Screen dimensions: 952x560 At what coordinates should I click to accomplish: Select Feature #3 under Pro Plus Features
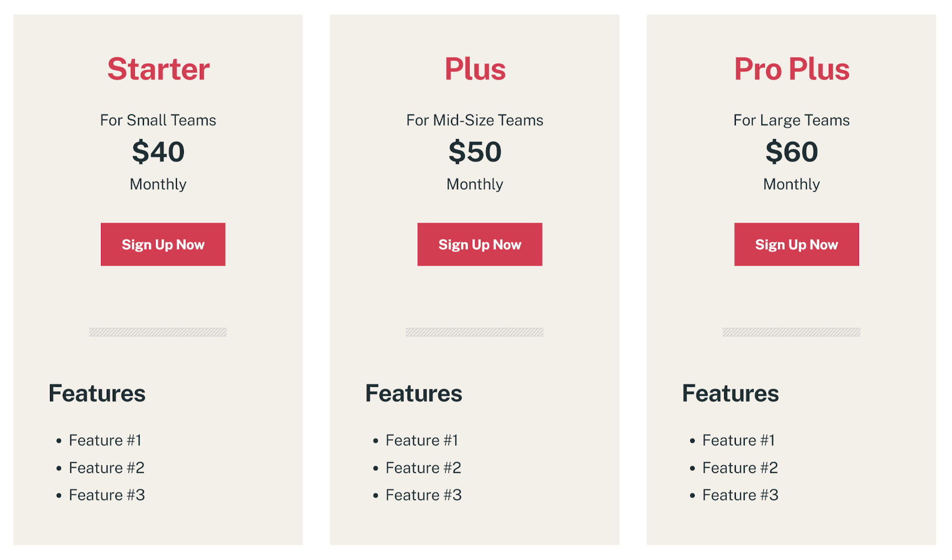pos(739,495)
